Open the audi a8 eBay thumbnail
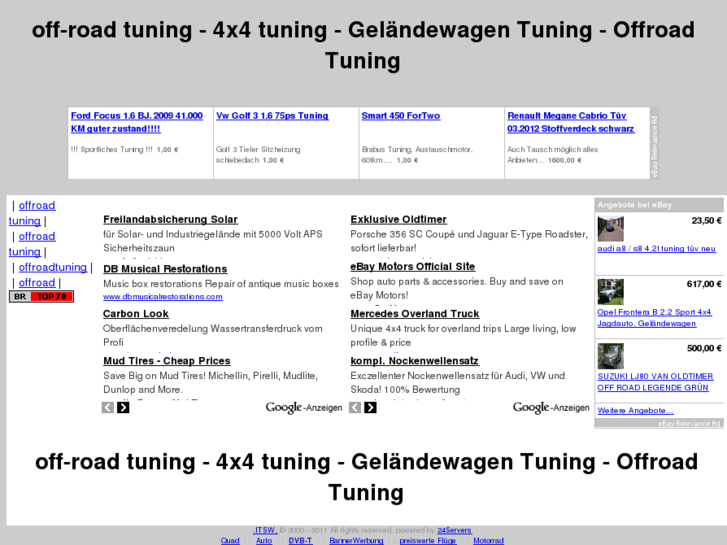The width and height of the screenshot is (727, 545). (x=610, y=229)
